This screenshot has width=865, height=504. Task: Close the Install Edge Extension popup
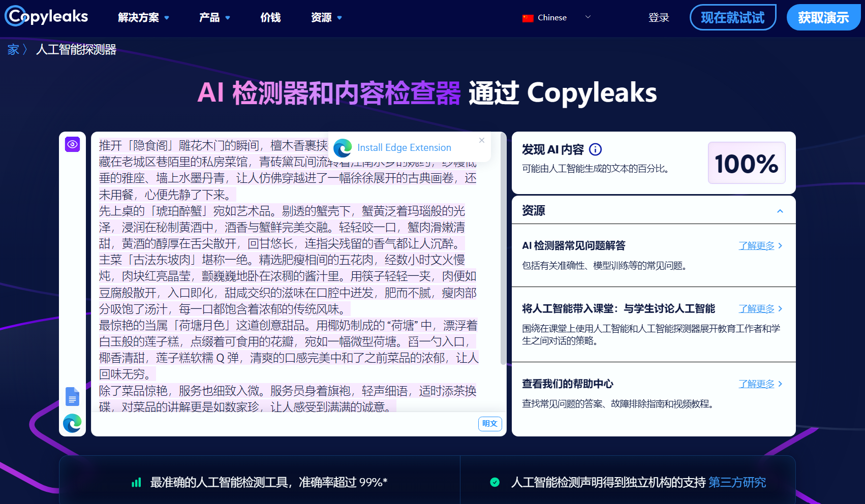[x=482, y=140]
